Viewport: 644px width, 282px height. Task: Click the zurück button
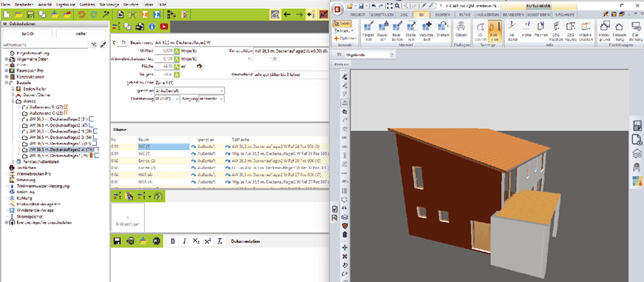click(x=27, y=34)
